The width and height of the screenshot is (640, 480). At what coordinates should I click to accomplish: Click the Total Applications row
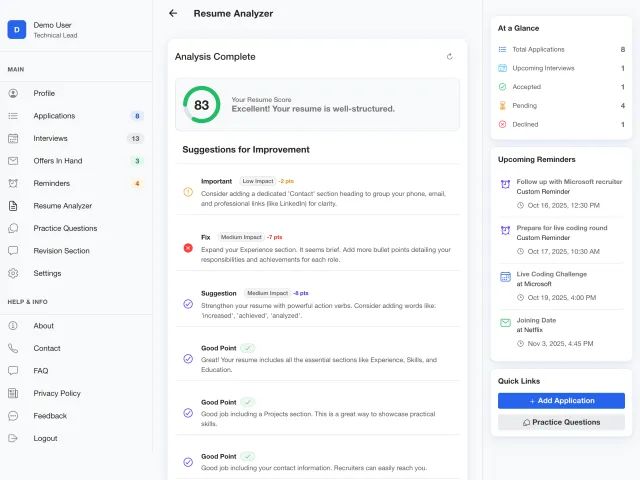point(561,49)
